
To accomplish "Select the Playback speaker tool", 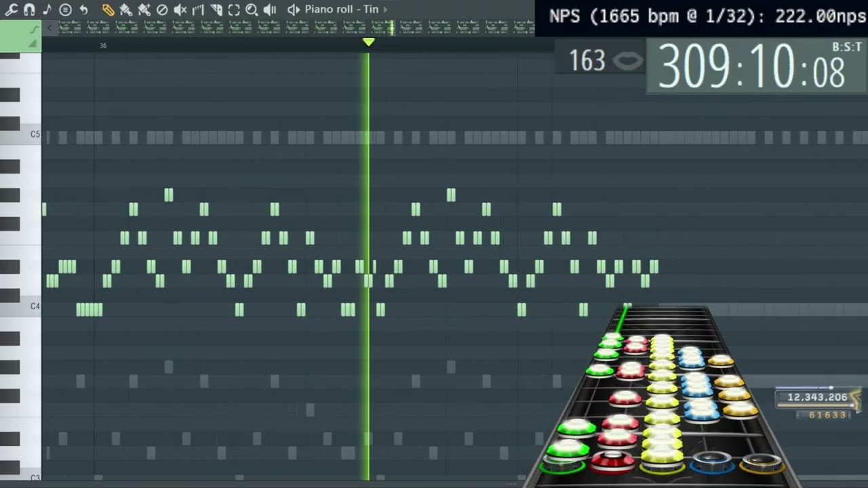I will tap(270, 9).
